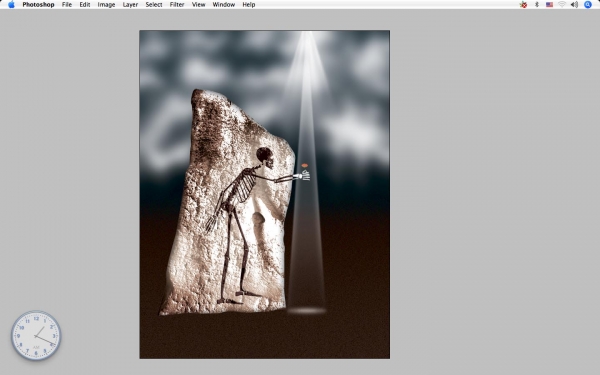Open the Filter menu
The width and height of the screenshot is (600, 375).
[x=177, y=5]
